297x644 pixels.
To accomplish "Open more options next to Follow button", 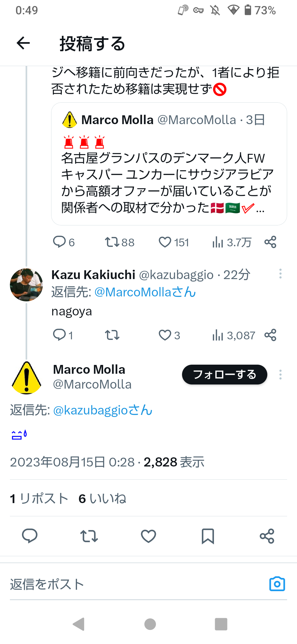I will [280, 375].
